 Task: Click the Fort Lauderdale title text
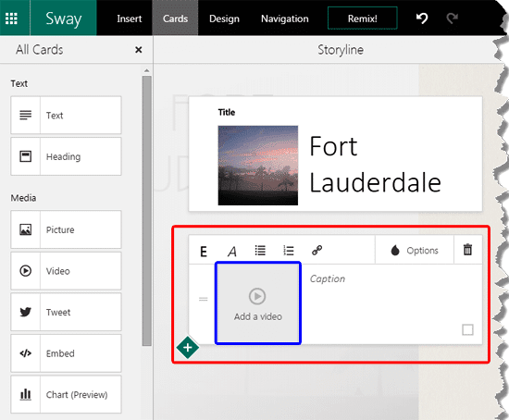(x=375, y=165)
